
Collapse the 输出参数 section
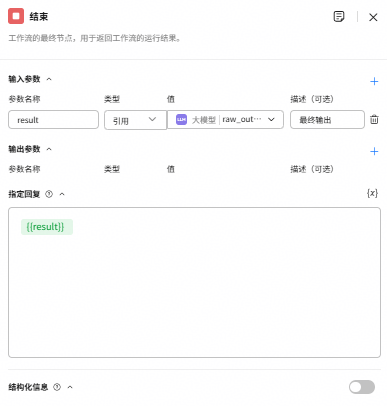click(49, 149)
